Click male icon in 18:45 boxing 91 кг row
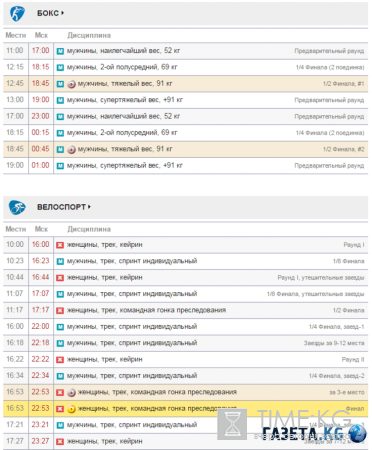Viewport: 372px width, 450px height. pyautogui.click(x=60, y=84)
